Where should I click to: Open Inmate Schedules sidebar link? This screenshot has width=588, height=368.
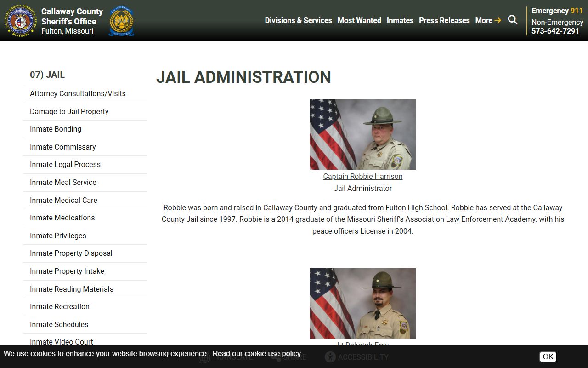coord(85,324)
